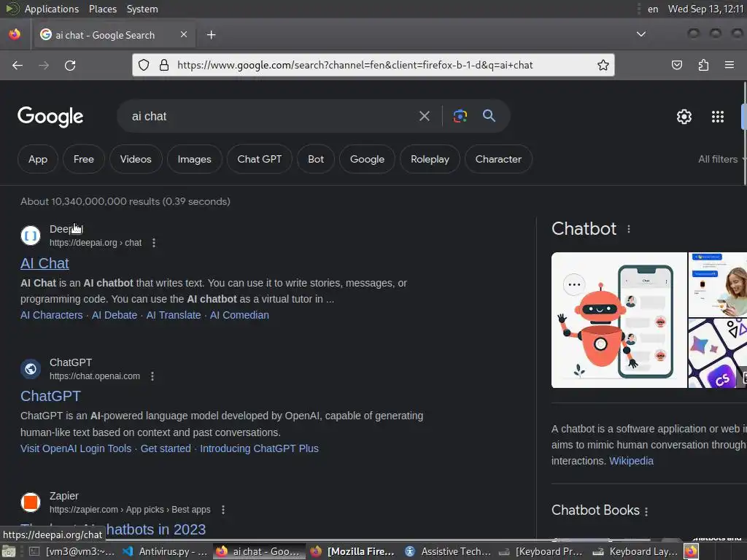Filter results by App
The width and height of the screenshot is (747, 560).
click(x=38, y=159)
